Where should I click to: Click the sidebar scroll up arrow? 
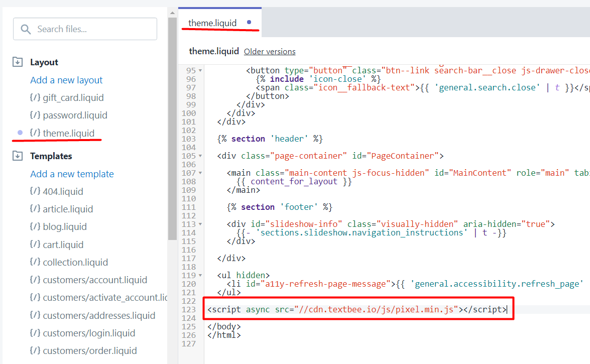click(172, 13)
